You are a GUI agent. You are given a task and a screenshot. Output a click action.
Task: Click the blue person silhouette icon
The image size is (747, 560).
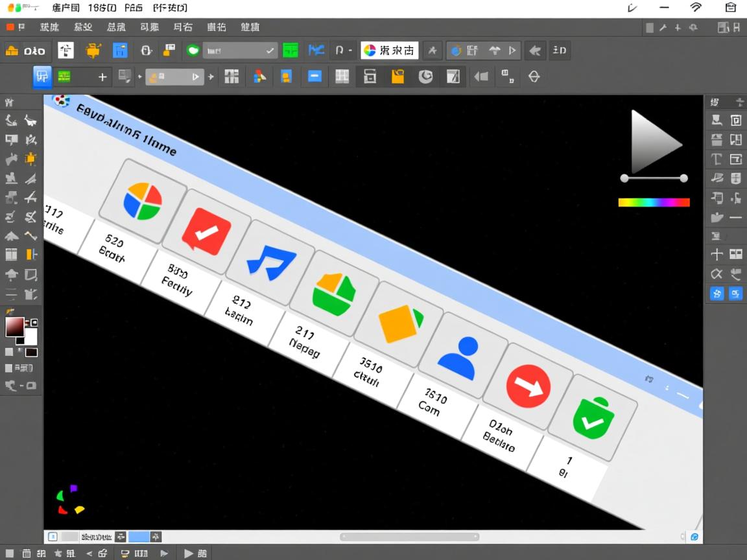tap(458, 357)
